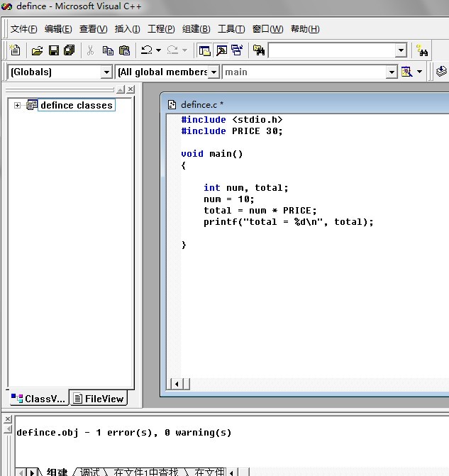Click the output tabs scroll right arrow
449x476 pixels.
(32, 472)
